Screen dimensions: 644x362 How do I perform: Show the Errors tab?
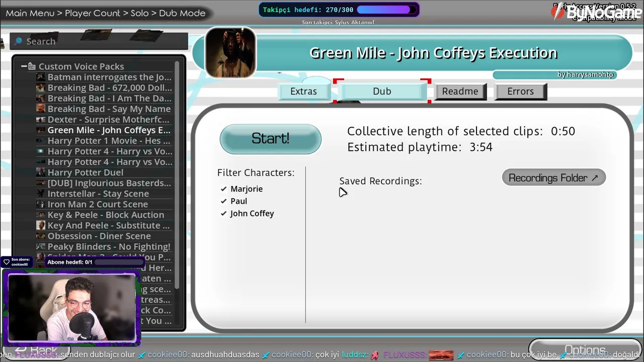[x=520, y=91]
